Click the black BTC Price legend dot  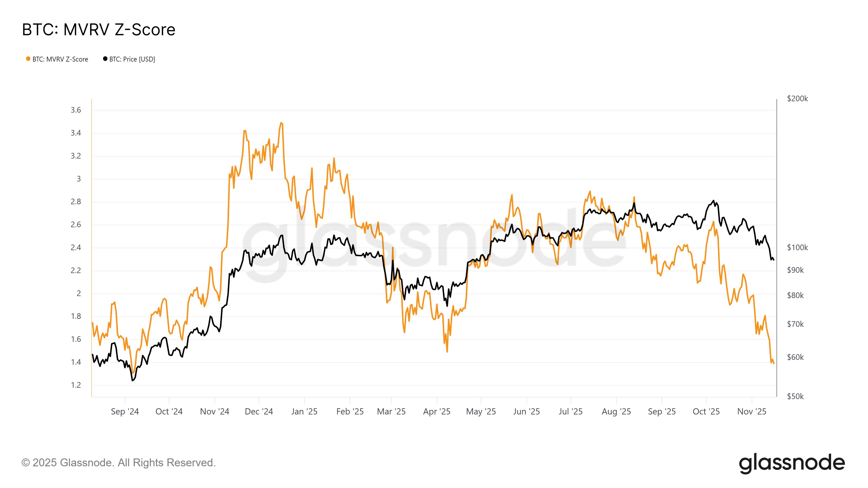[105, 59]
